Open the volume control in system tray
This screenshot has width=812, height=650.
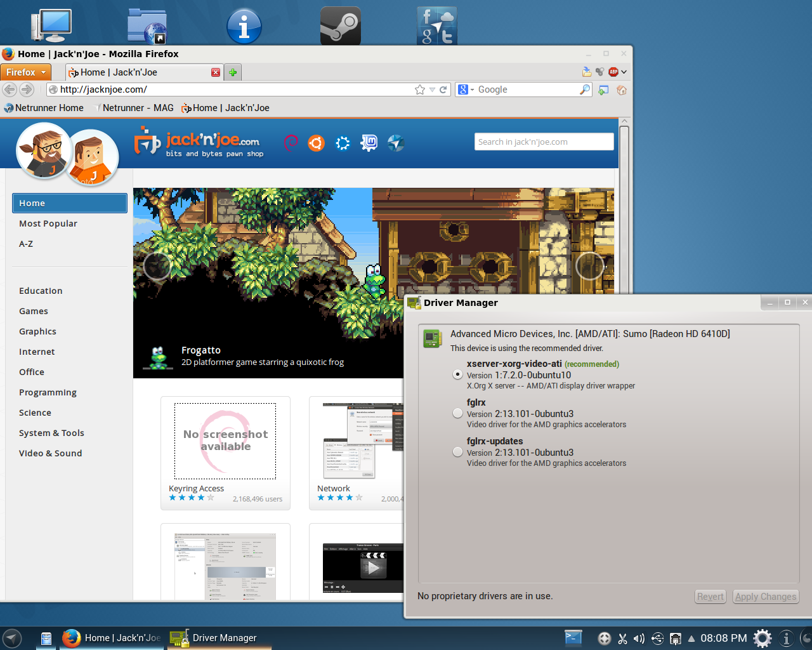click(x=639, y=639)
